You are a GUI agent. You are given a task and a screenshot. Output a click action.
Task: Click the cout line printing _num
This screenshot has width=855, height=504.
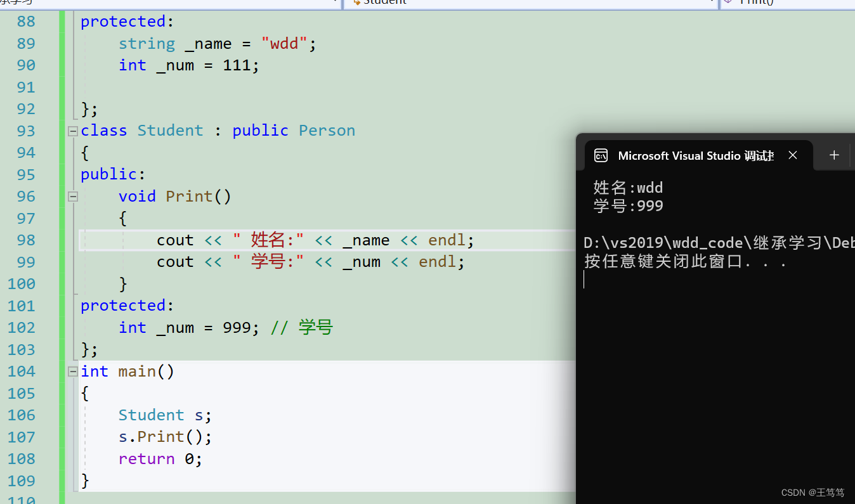(311, 262)
